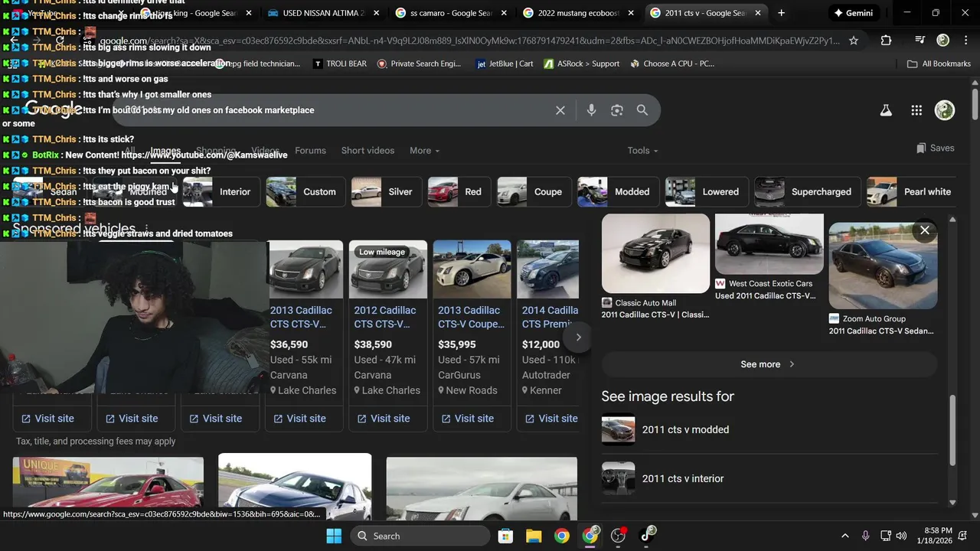Screen dimensions: 980x551
Task: Expand the More search filters dropdown
Action: [x=424, y=151]
